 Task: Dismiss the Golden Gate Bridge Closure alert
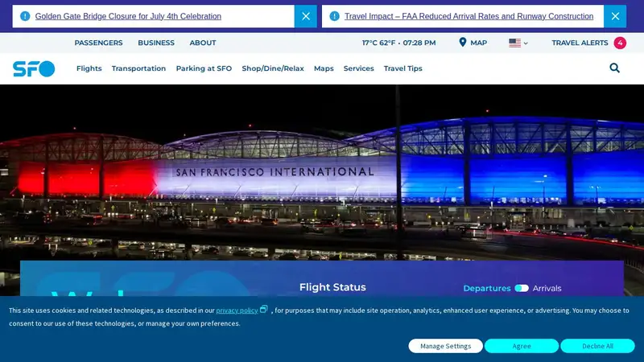[306, 16]
